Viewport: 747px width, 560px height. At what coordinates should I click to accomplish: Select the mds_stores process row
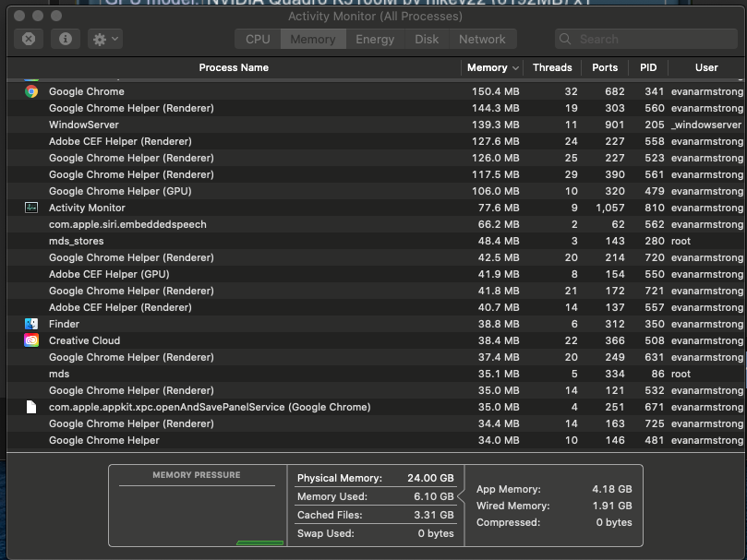pos(376,241)
